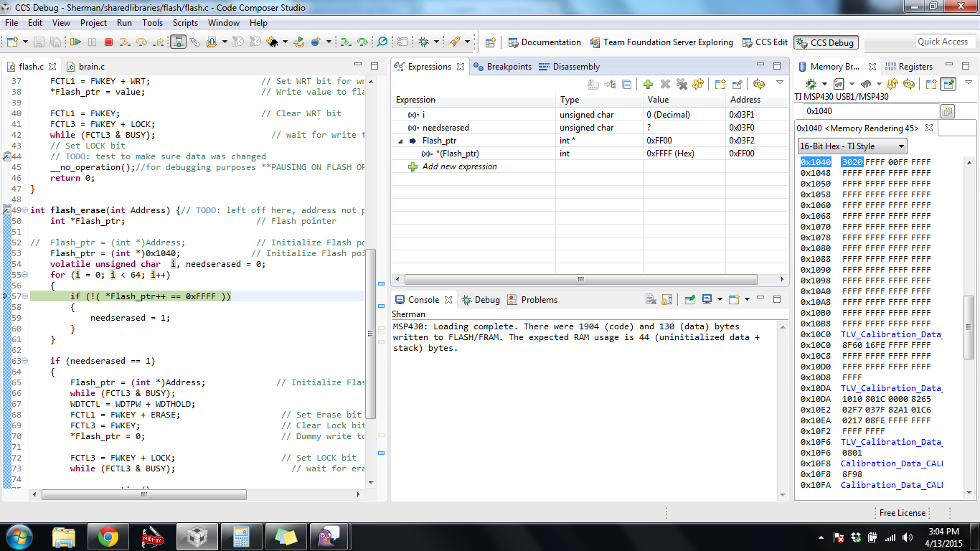Click the New file toolbar icon

(x=12, y=42)
